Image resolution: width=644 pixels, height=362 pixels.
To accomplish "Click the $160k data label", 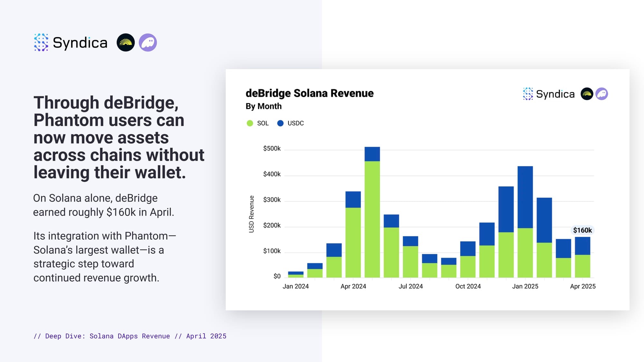I will click(582, 230).
